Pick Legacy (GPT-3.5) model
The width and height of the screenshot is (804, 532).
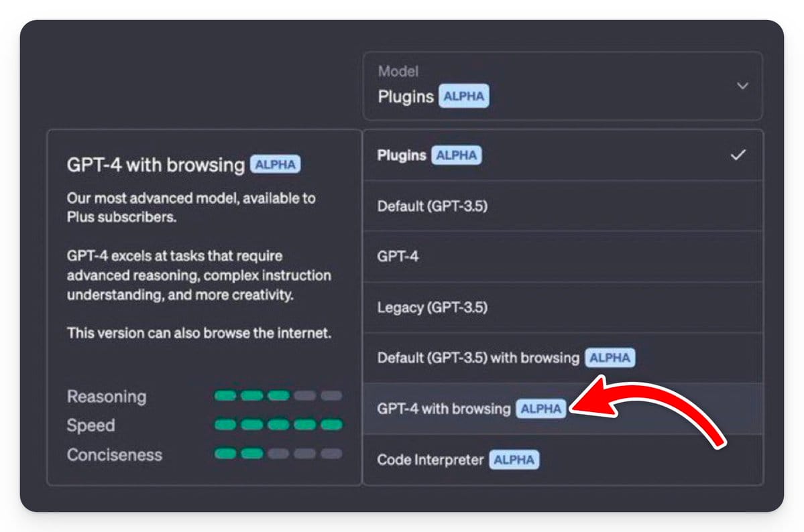pyautogui.click(x=563, y=307)
